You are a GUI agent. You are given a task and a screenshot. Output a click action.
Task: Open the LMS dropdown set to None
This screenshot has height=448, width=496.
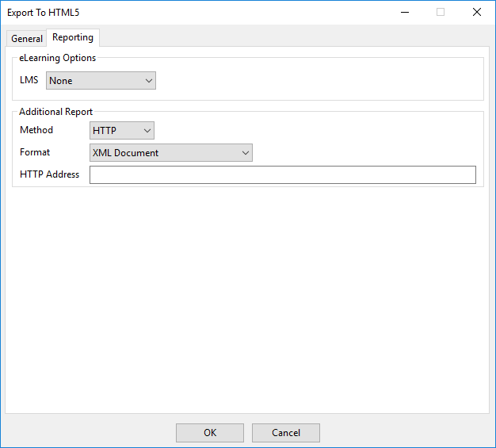point(101,80)
